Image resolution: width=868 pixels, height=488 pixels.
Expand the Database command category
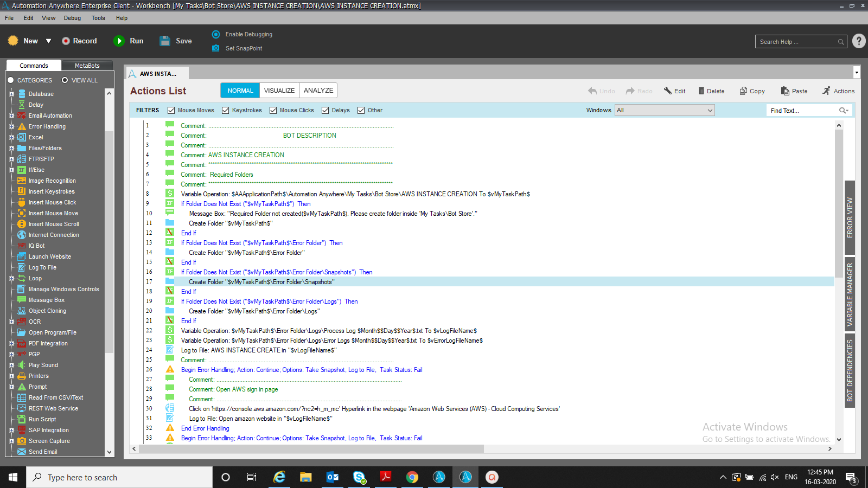(x=11, y=94)
